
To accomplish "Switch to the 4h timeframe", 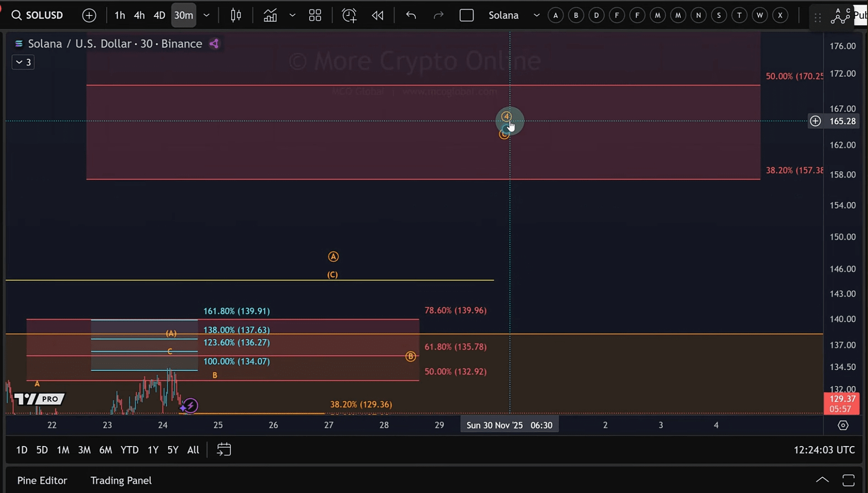I will point(139,15).
